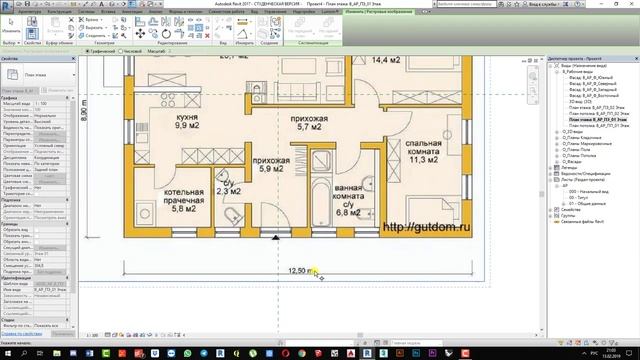Image resolution: width=640 pixels, height=360 pixels.
Task: Click 'Справка по свойствам' help link
Action: coord(22,334)
